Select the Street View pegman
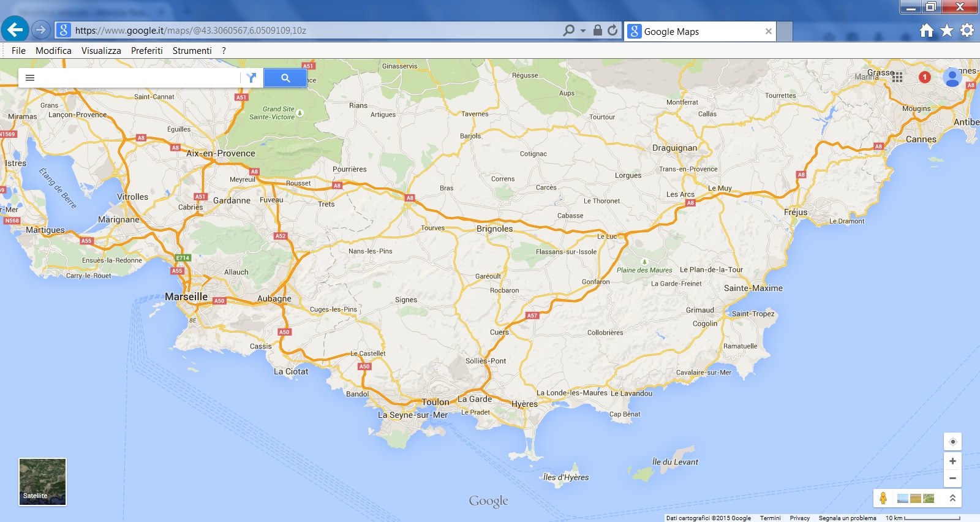This screenshot has height=522, width=980. coord(883,498)
